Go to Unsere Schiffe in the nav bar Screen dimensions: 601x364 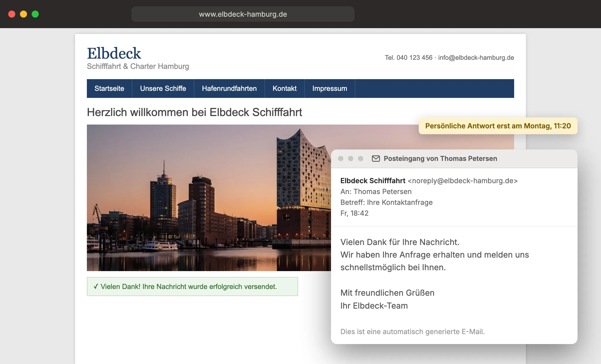[x=163, y=89]
